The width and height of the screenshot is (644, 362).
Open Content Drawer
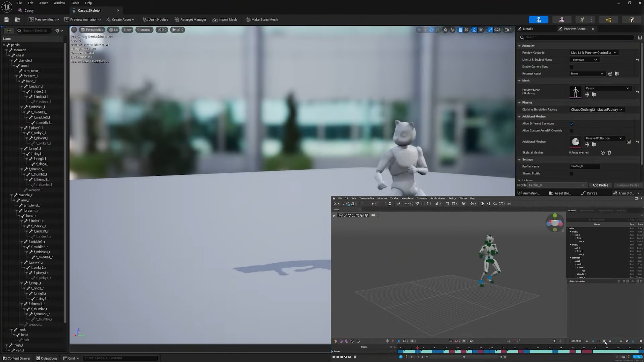click(x=16, y=358)
